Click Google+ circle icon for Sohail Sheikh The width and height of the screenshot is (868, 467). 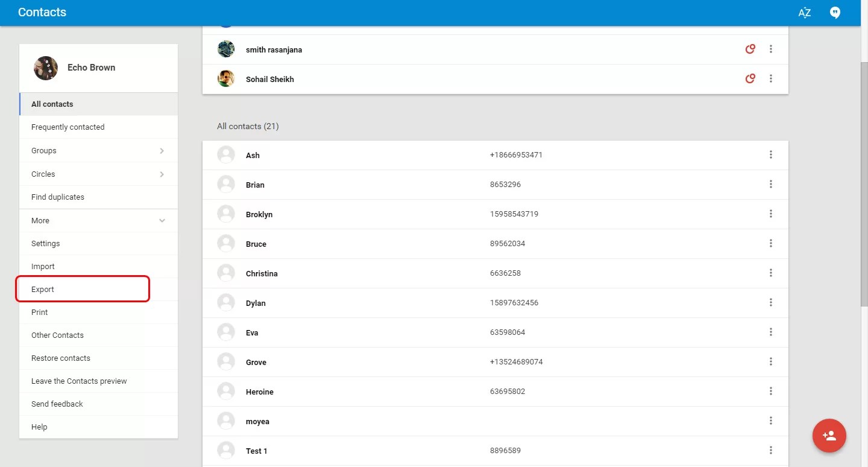tap(750, 78)
